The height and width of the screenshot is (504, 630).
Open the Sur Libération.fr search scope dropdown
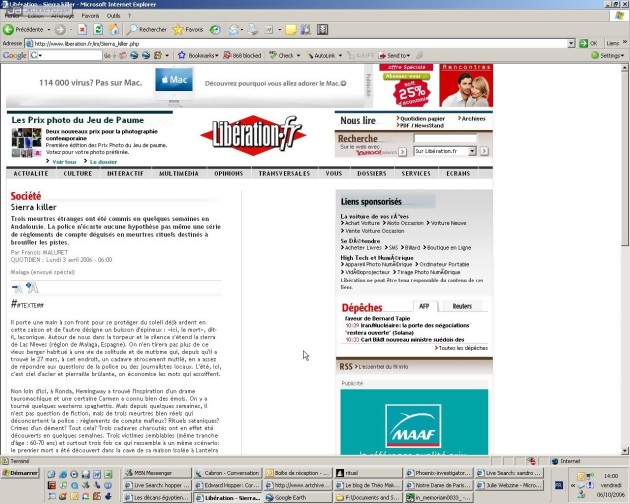(472, 151)
